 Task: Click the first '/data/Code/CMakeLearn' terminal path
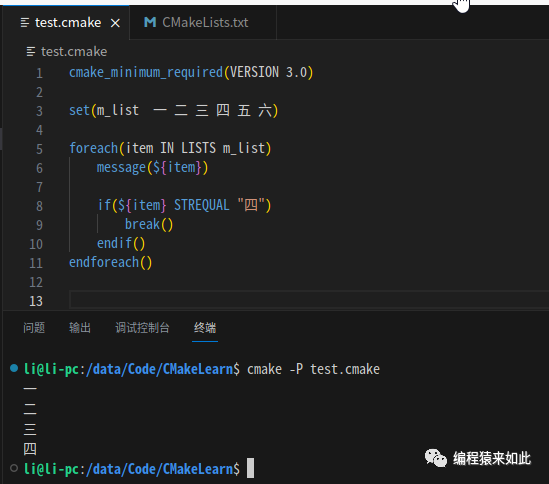pyautogui.click(x=159, y=369)
